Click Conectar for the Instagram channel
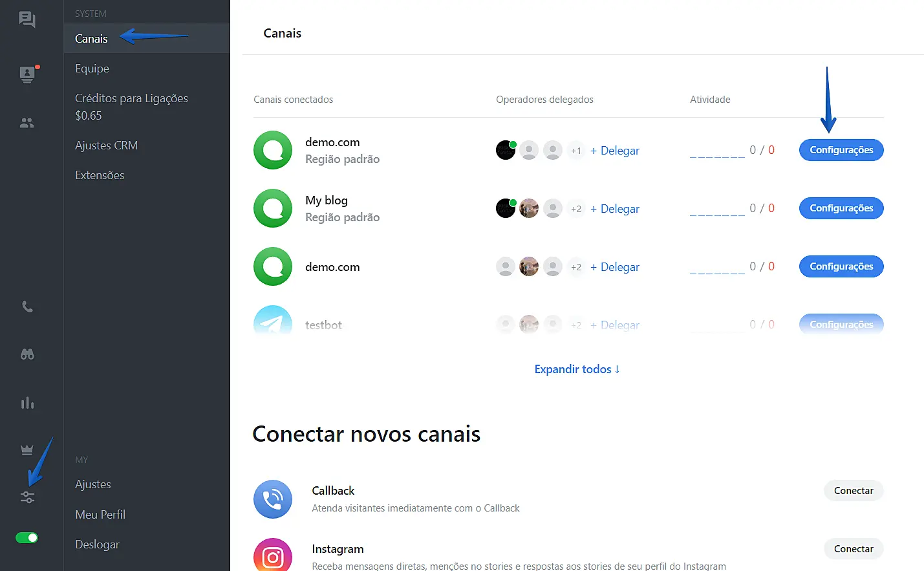 pyautogui.click(x=854, y=549)
